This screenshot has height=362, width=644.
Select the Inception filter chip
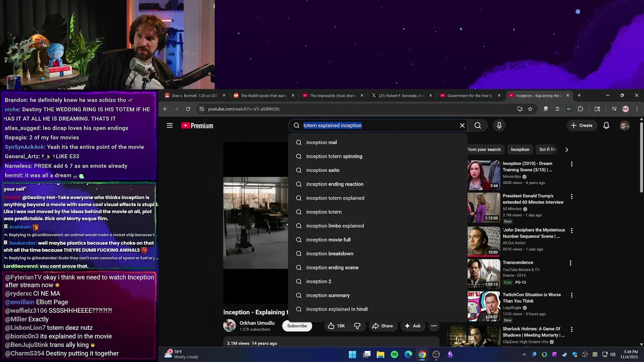pos(520,149)
